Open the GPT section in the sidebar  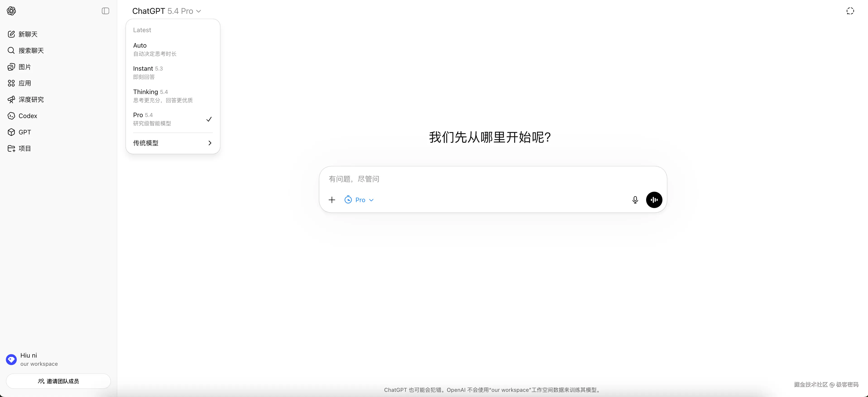click(x=24, y=132)
